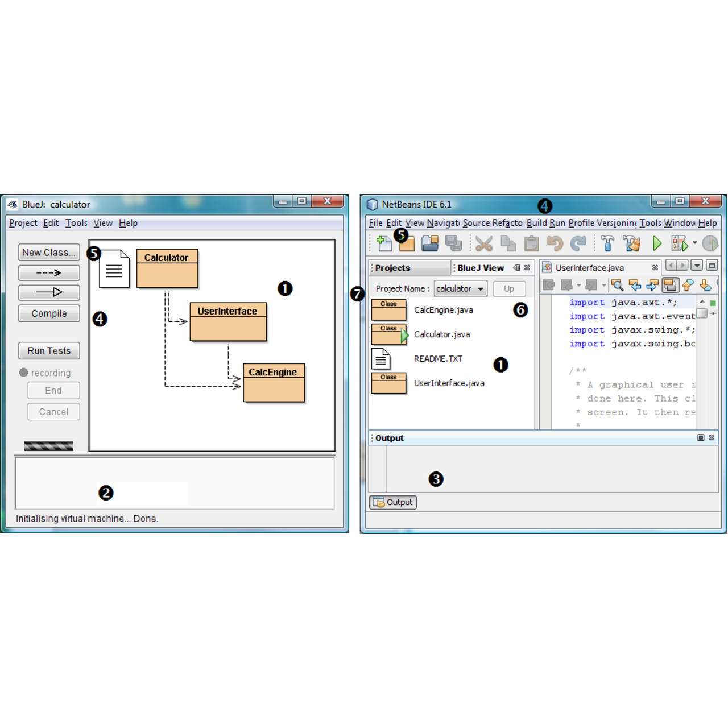
Task: Click the Clean and Build hammer-and-broom icon
Action: point(631,243)
